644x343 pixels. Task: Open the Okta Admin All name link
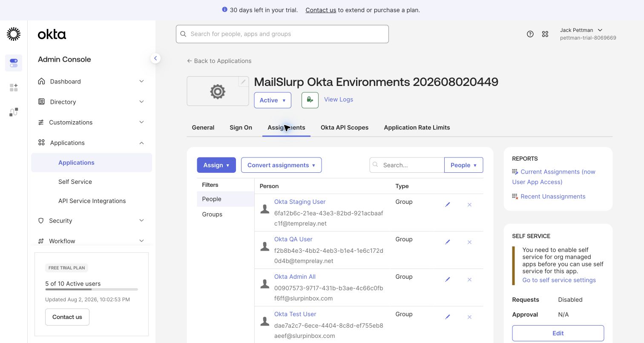295,277
